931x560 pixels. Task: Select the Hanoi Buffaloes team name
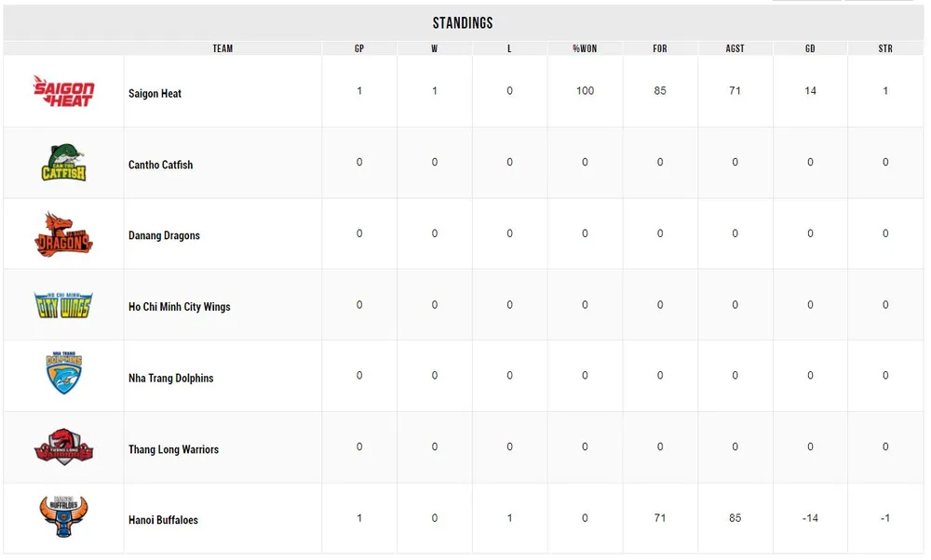(x=163, y=521)
